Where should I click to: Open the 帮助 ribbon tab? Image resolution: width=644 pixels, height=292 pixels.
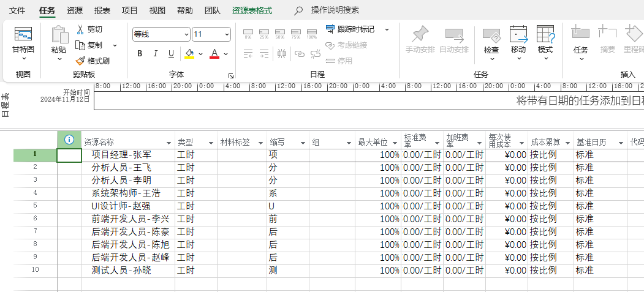(185, 10)
